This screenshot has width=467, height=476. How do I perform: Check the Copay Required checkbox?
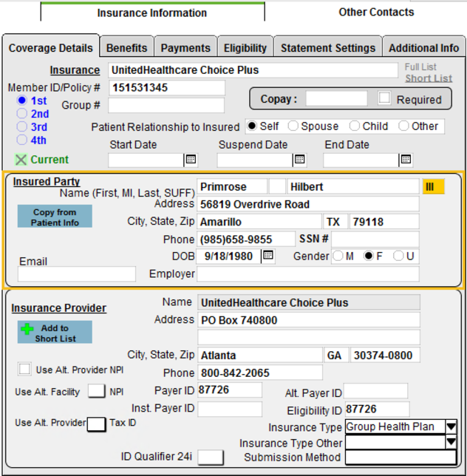(384, 98)
